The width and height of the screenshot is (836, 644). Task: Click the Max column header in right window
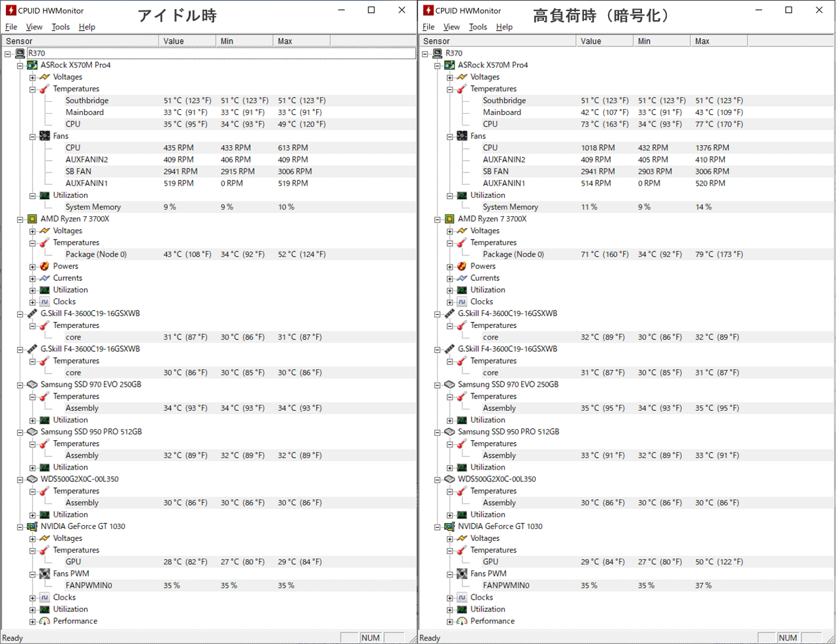718,41
